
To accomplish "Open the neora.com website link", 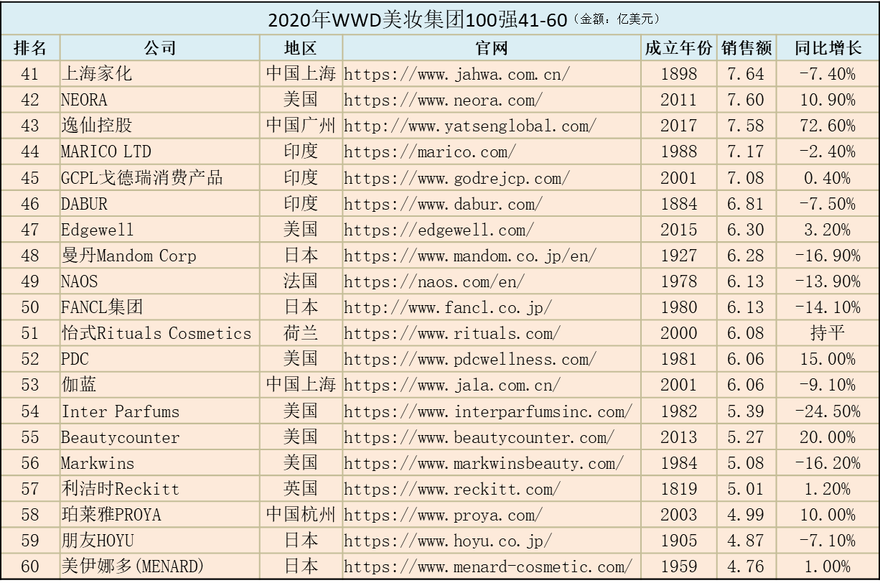I will [x=444, y=100].
